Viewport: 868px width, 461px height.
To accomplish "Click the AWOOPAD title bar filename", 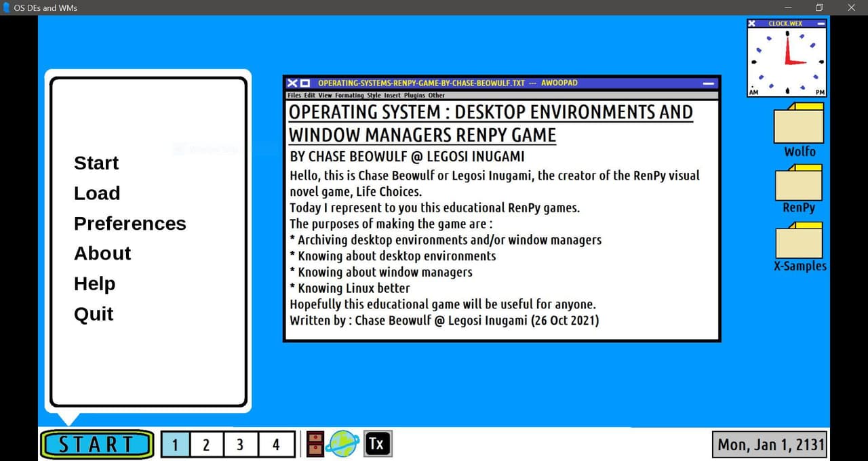I will point(422,83).
